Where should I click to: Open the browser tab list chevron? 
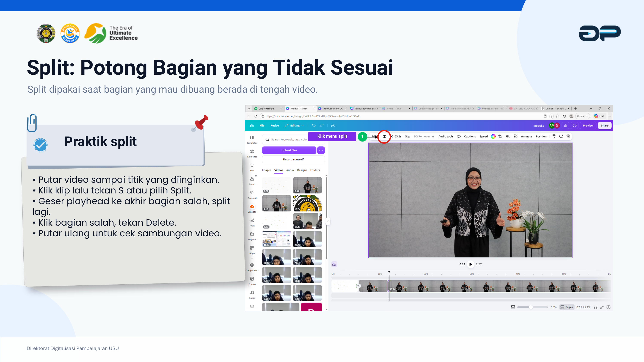pyautogui.click(x=249, y=109)
